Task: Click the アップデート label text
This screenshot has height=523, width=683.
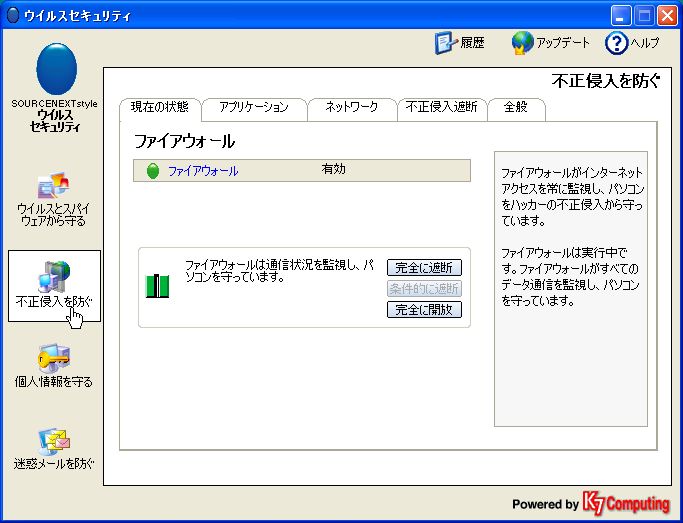Action: point(563,43)
